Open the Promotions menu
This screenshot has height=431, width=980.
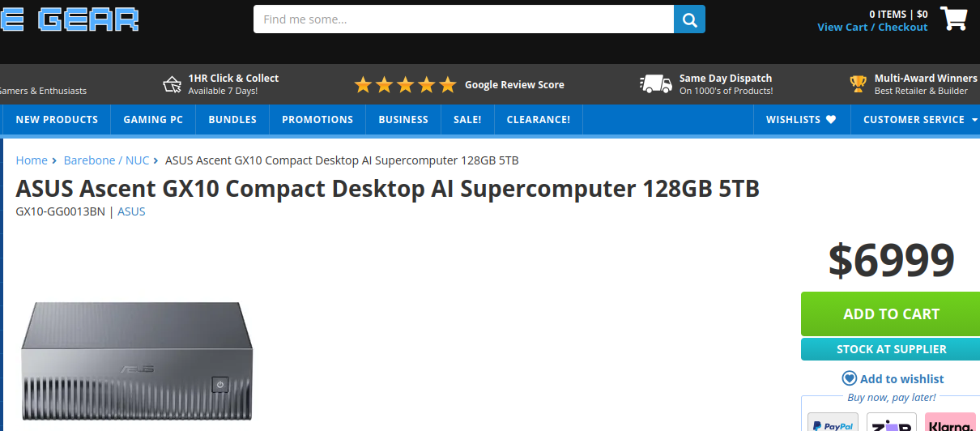[317, 120]
